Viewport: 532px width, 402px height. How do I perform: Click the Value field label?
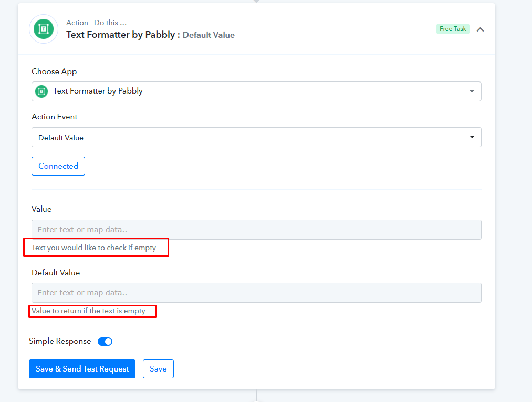pyautogui.click(x=41, y=209)
